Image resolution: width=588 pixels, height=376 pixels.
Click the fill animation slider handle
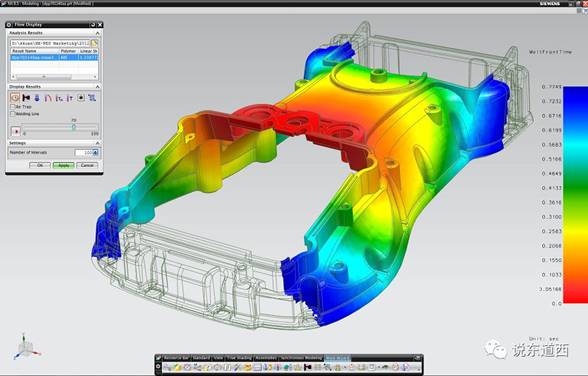(74, 127)
